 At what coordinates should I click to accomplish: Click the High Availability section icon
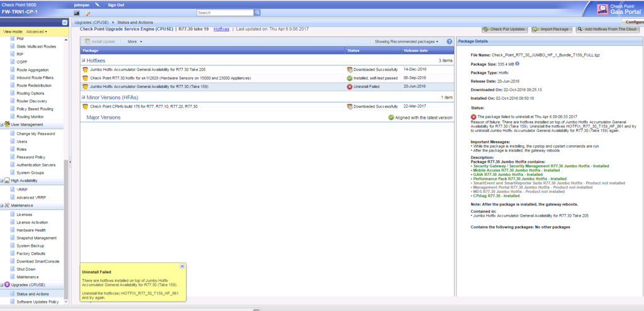click(7, 180)
